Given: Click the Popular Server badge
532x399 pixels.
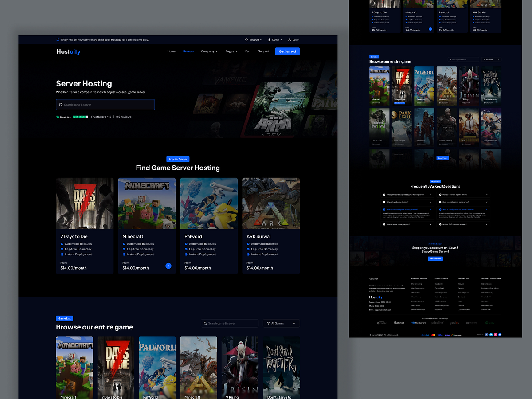Looking at the screenshot, I should [178, 159].
